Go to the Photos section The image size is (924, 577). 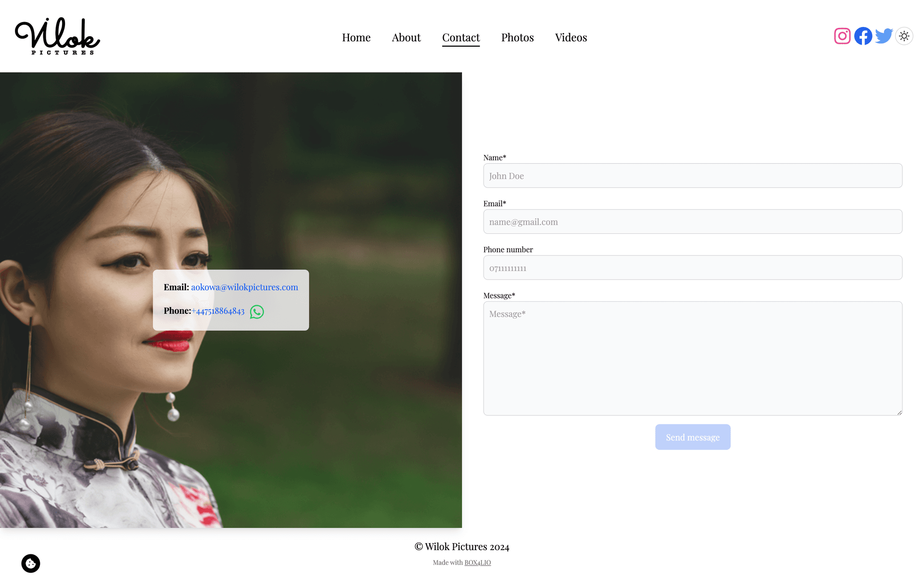click(517, 38)
